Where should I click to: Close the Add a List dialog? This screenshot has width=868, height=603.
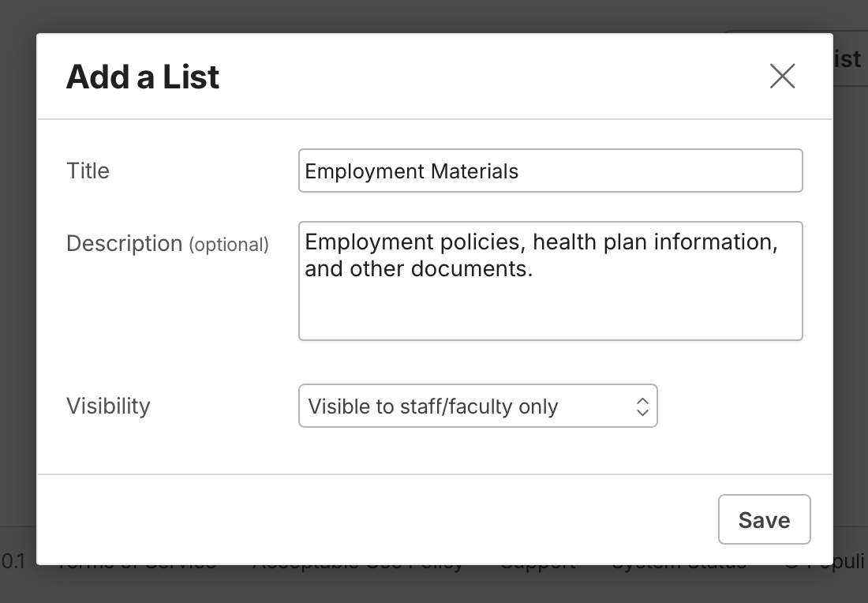(782, 76)
